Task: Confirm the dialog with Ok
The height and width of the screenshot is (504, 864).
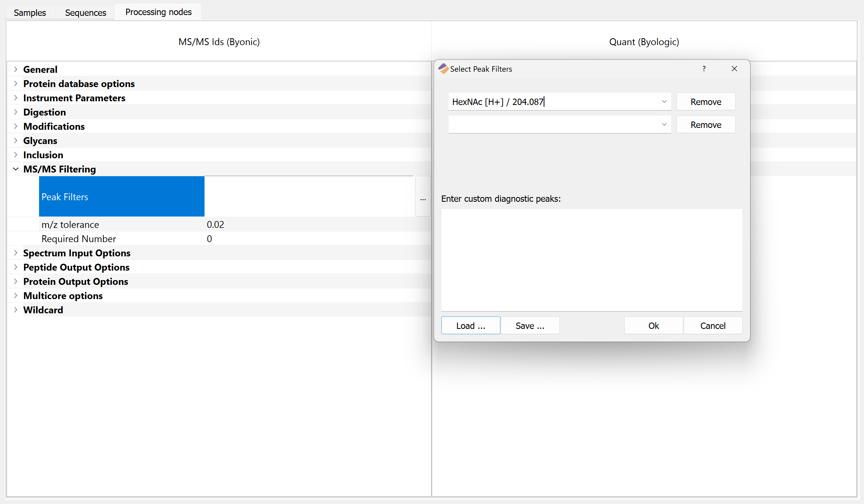Action: (x=653, y=325)
